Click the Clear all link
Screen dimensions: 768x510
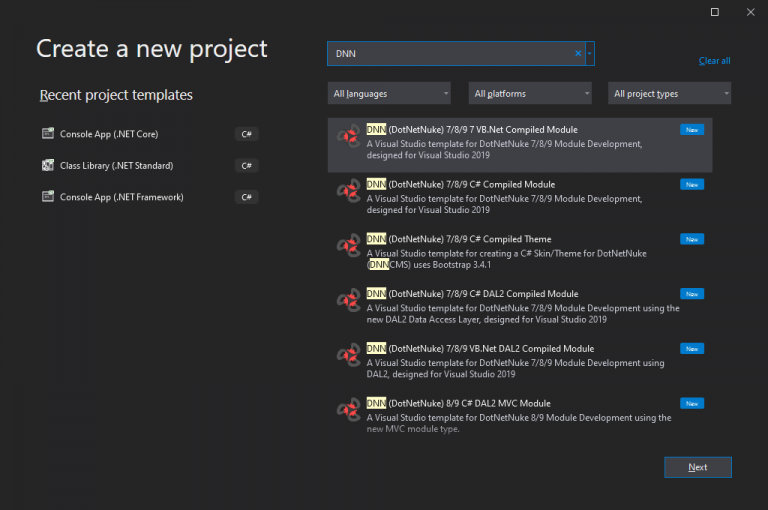tap(714, 61)
